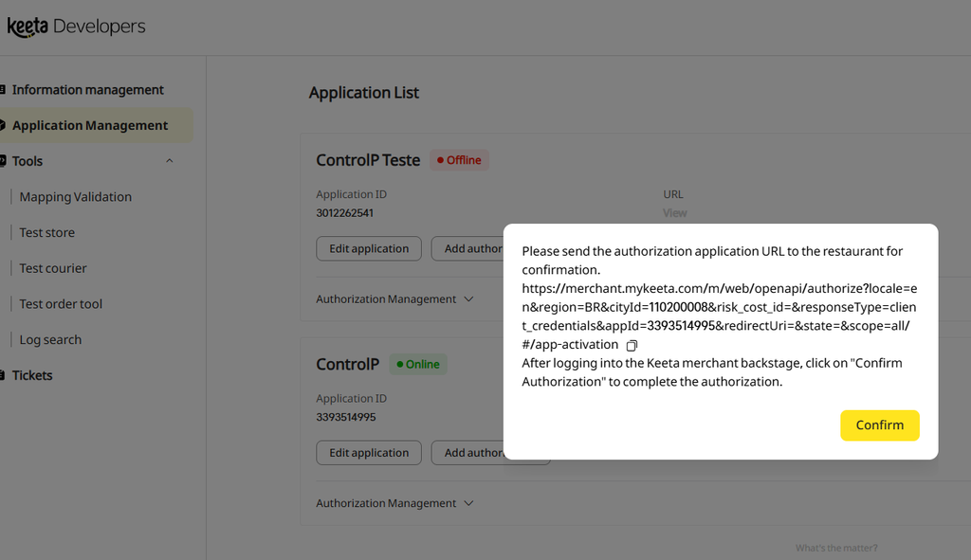Click the authorization URL text in the dialog
971x560 pixels.
click(719, 316)
